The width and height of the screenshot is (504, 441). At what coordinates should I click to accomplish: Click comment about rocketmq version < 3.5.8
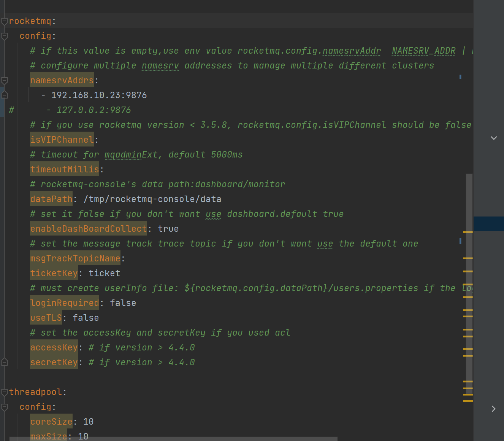251,125
